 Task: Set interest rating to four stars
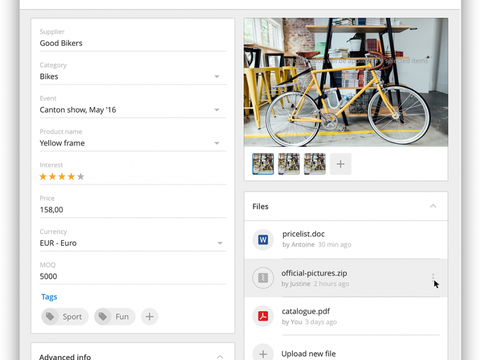tap(71, 177)
